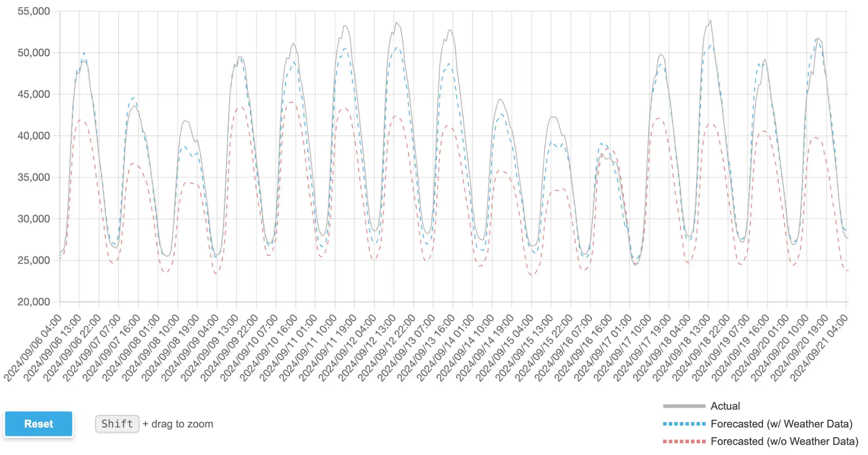Click the Shift key hint label

coord(117,424)
